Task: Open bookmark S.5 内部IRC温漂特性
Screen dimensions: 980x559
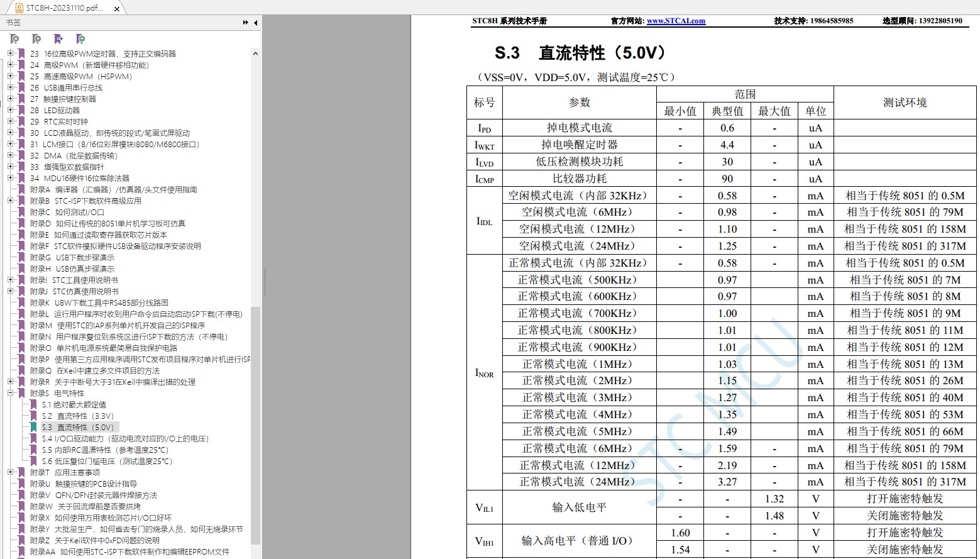Action: (x=106, y=450)
